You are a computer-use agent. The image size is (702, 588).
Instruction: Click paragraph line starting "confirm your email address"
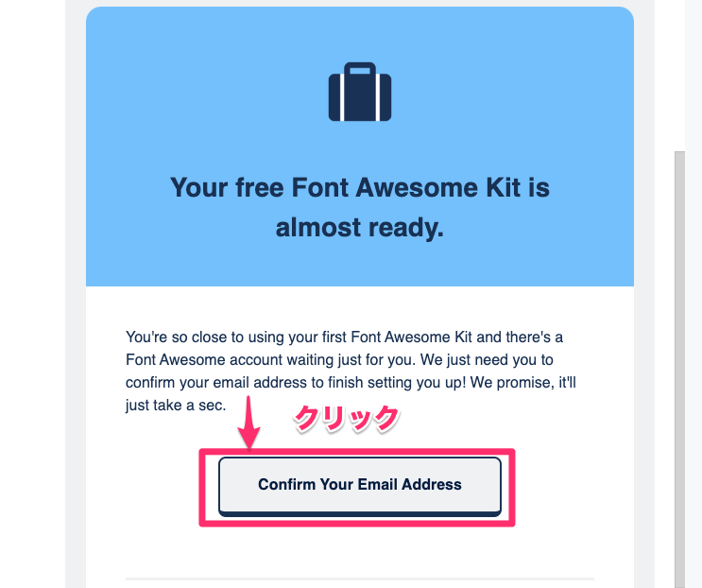click(351, 383)
